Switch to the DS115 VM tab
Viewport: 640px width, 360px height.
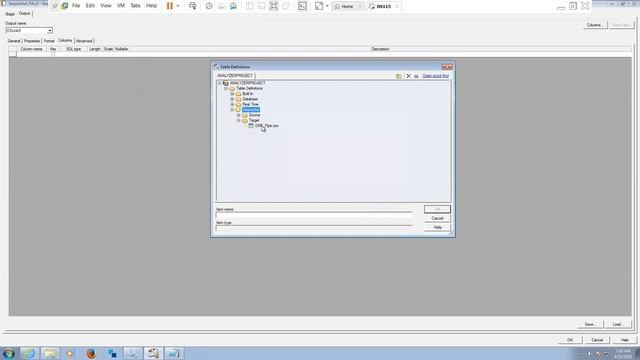(x=383, y=7)
